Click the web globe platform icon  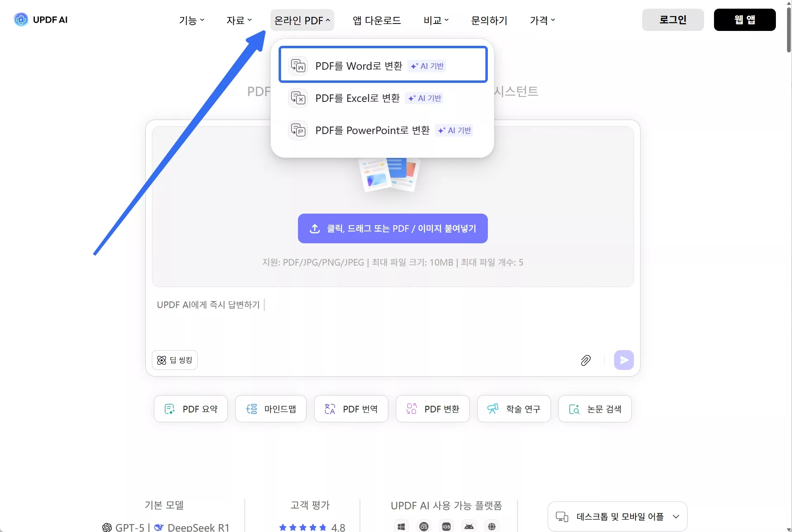tap(492, 526)
